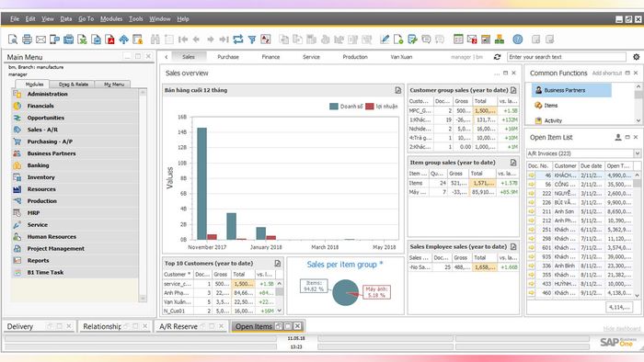Click the Workflow org-chart toolbar icon
Viewport: 644px width, 362px height.
tap(500, 40)
